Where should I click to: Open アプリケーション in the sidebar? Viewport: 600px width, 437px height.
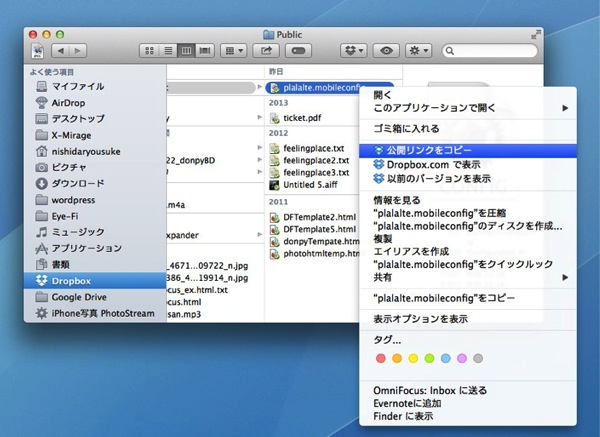click(95, 248)
